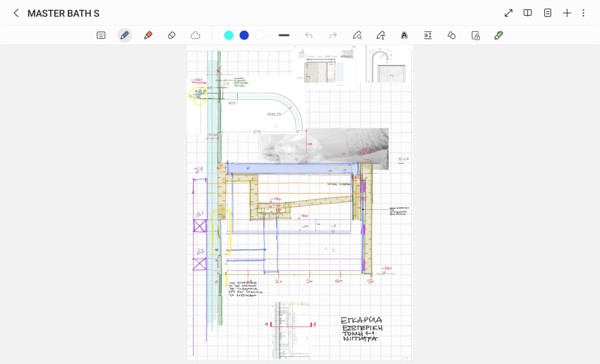Switch to keyboard text input mode
The height and width of the screenshot is (364, 600).
point(101,35)
